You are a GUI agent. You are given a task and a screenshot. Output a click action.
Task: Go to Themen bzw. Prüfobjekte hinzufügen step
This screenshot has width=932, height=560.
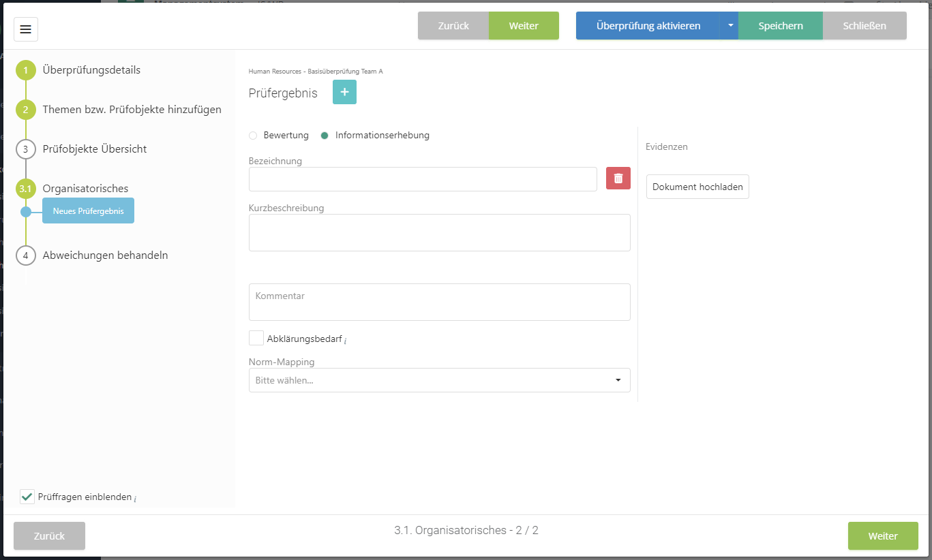132,110
